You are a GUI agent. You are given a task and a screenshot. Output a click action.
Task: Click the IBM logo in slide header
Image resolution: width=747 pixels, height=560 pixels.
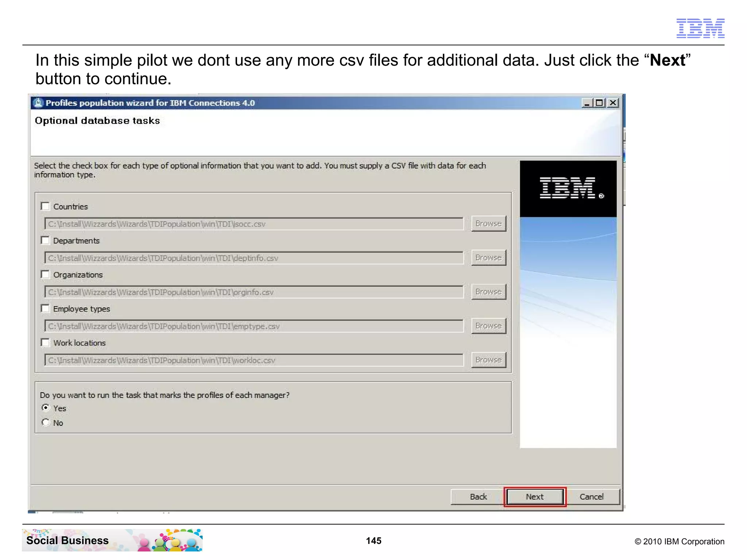coord(700,28)
